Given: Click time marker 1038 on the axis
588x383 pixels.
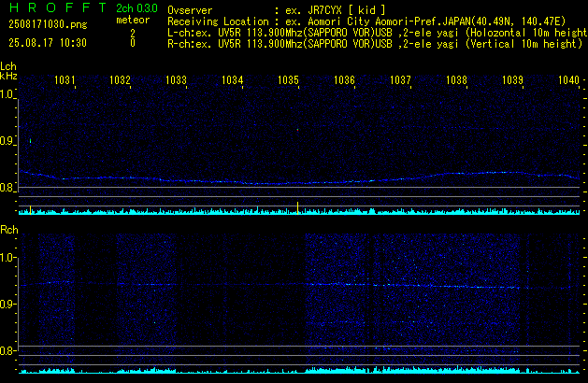Looking at the screenshot, I should click(x=457, y=80).
